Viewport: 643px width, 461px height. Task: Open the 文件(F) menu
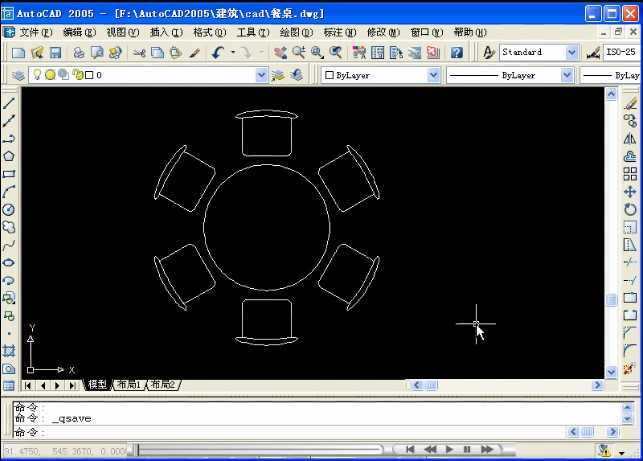click(36, 32)
